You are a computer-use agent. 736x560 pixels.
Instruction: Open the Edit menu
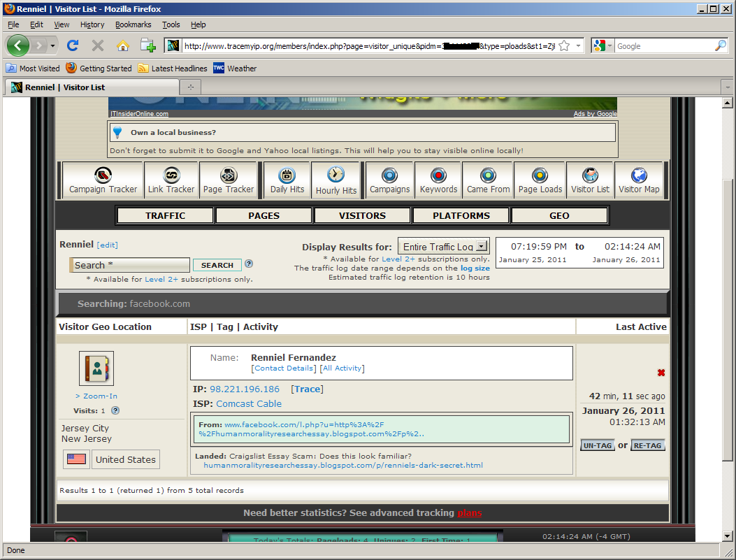coord(36,24)
